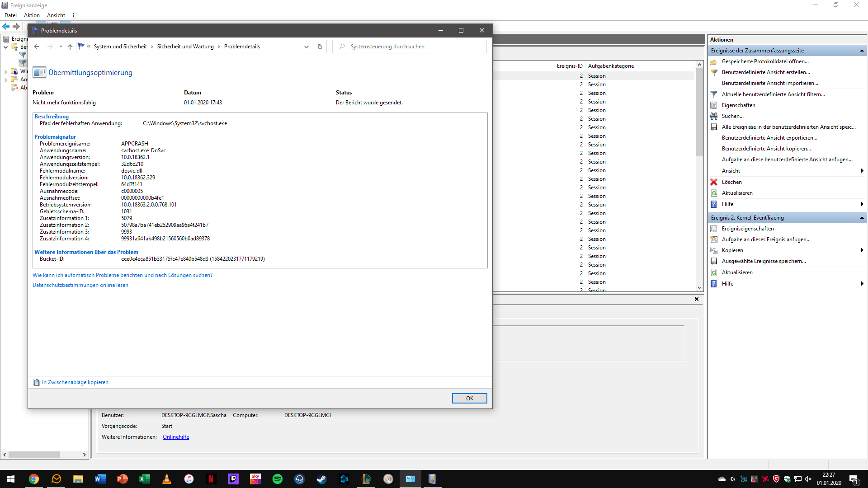
Task: Expand the Ansicht submenu arrow
Action: 862,171
